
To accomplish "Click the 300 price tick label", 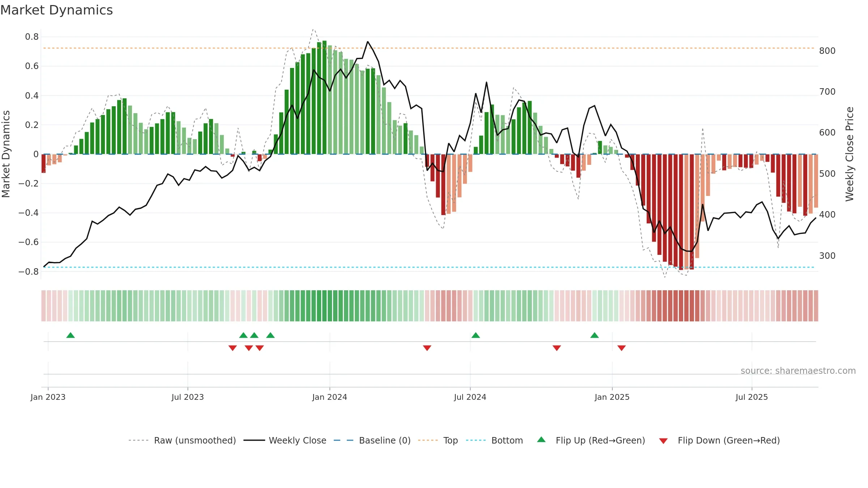I will pyautogui.click(x=827, y=256).
